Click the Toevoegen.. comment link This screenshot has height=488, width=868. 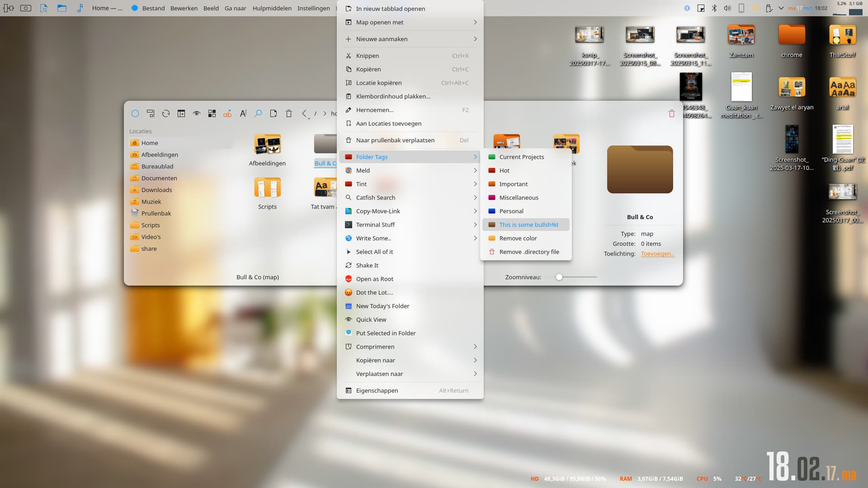[x=657, y=253]
